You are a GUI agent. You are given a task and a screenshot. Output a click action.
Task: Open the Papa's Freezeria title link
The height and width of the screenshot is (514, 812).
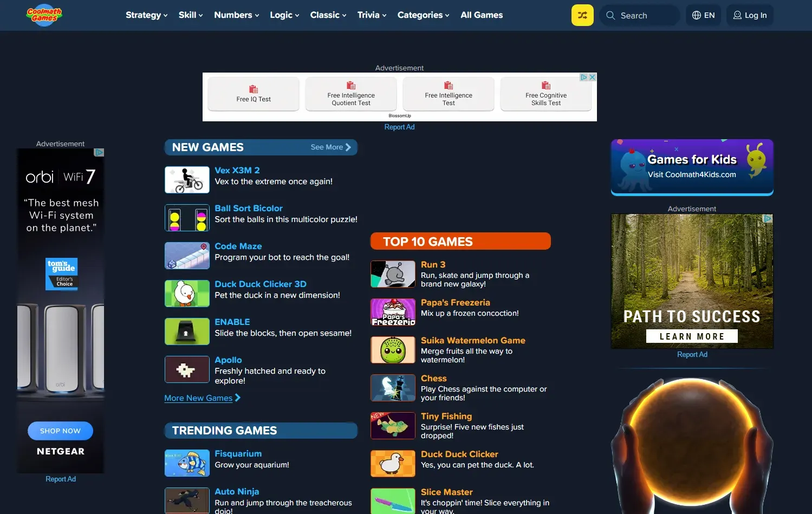pyautogui.click(x=456, y=302)
